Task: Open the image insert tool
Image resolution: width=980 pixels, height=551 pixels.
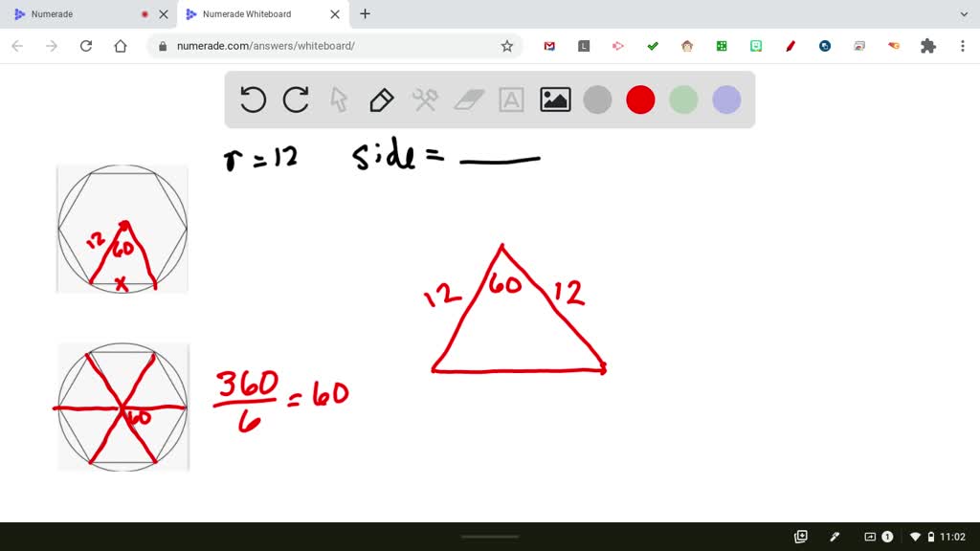Action: click(554, 99)
